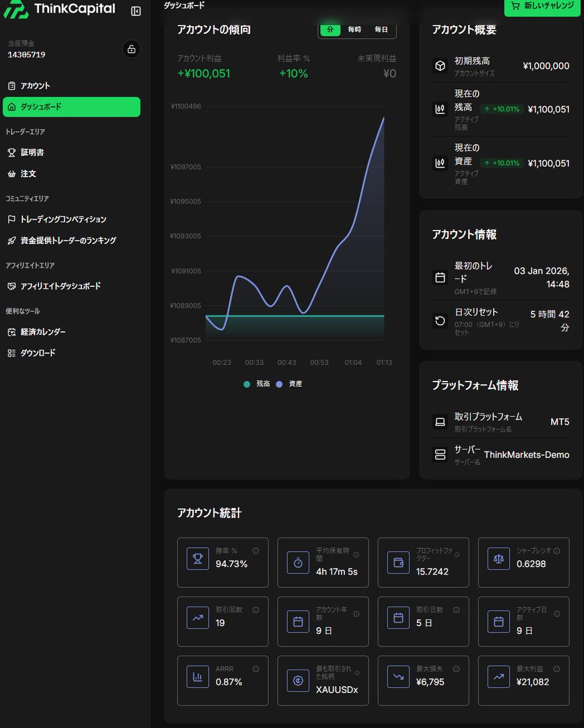Show info tooltip for 最大利益
Screen dimensions: 584x728
[557, 669]
